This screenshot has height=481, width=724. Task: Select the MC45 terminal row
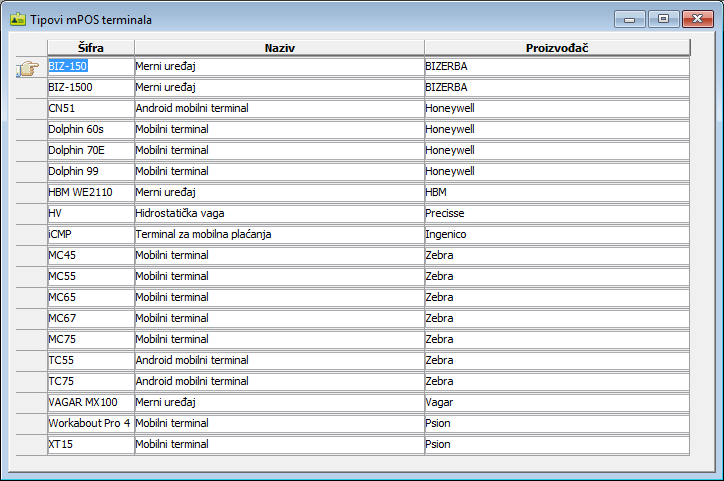90,255
